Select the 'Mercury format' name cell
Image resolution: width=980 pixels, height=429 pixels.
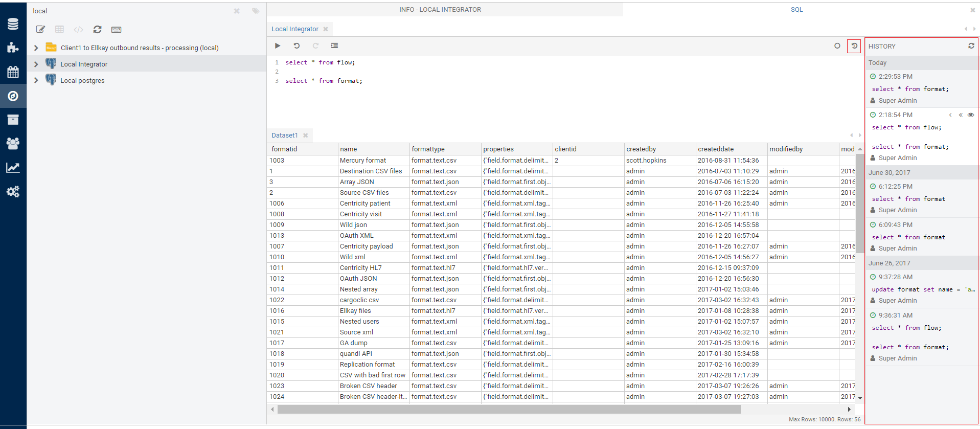374,161
